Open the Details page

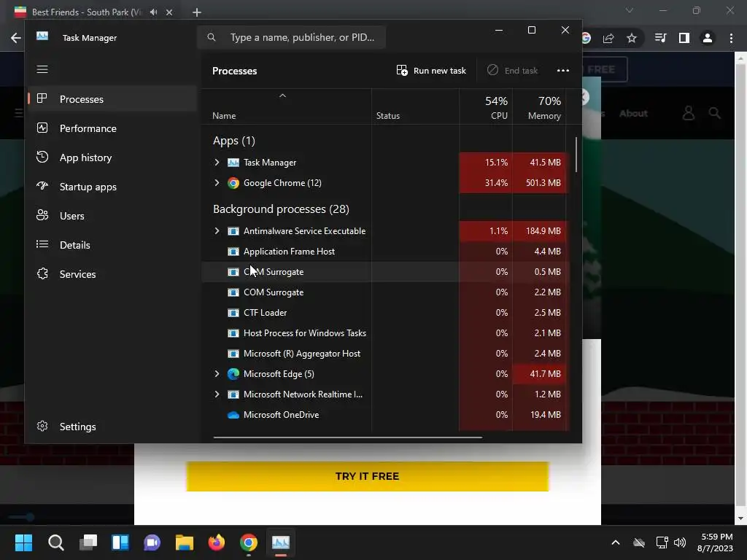coord(112,245)
